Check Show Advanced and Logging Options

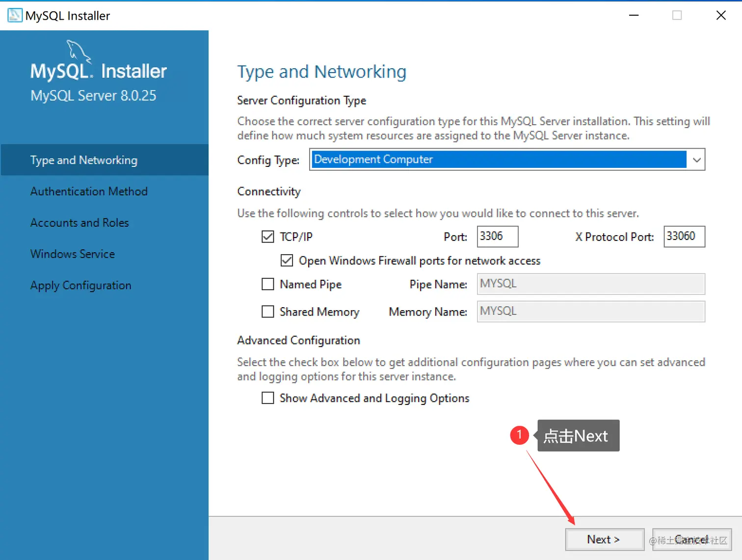pyautogui.click(x=267, y=398)
